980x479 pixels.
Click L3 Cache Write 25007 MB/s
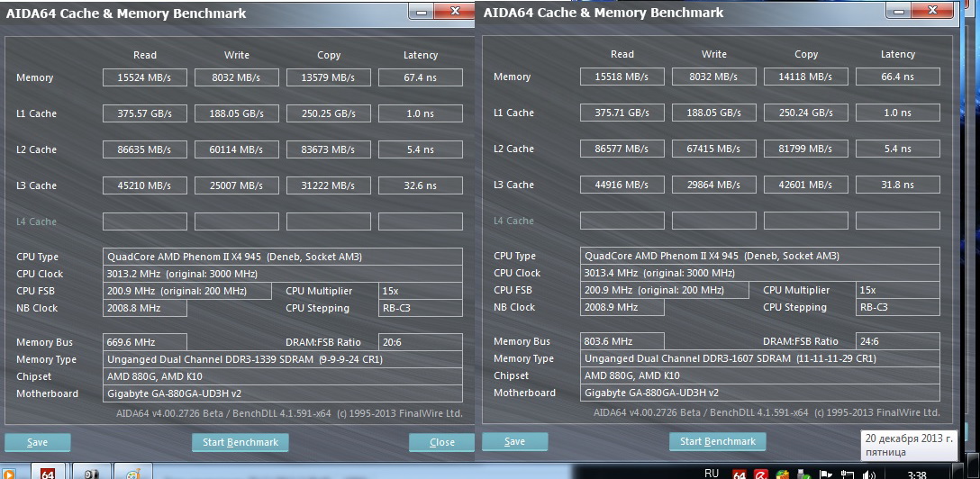click(236, 185)
